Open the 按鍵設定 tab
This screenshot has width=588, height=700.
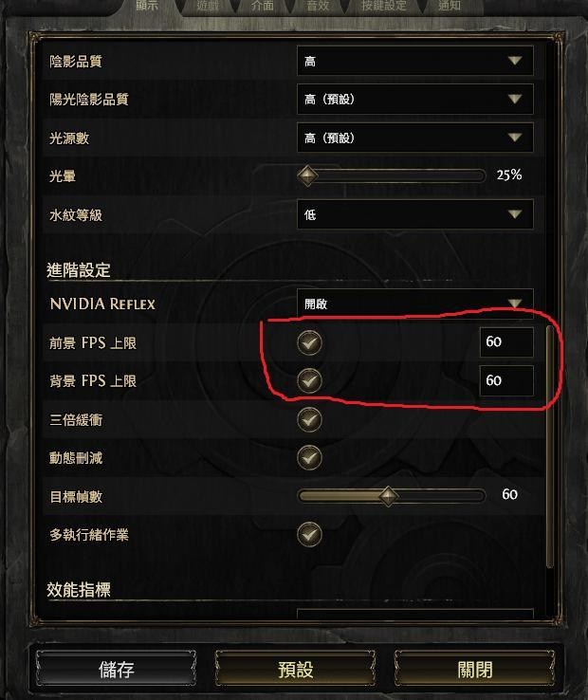coord(384,7)
